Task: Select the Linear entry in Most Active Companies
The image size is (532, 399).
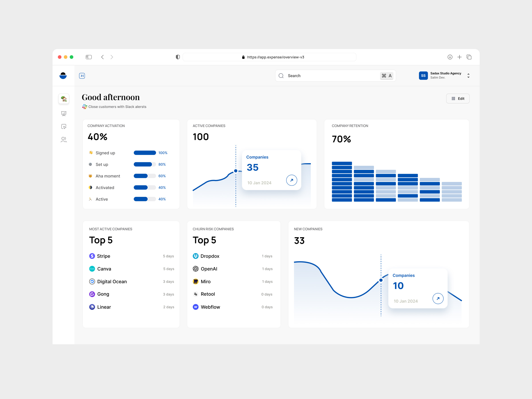Action: click(x=104, y=307)
